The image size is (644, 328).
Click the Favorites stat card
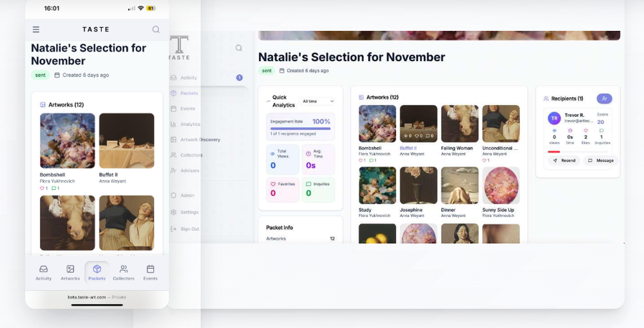(x=283, y=190)
